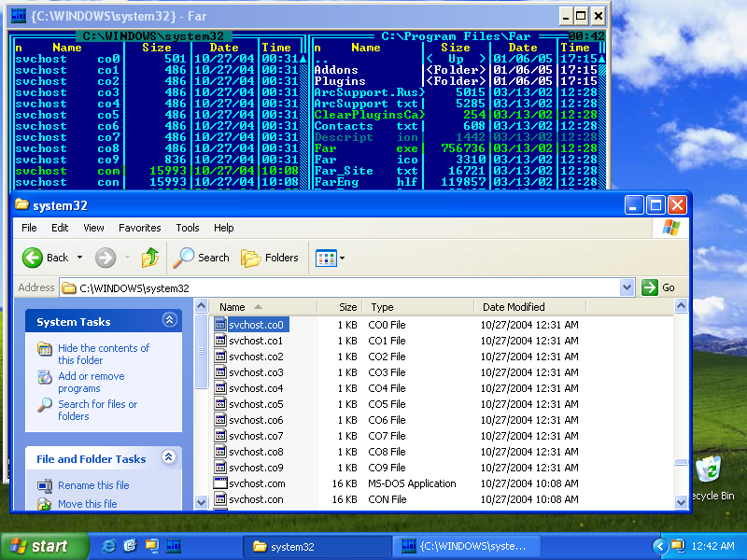The image size is (747, 560).
Task: Open the Favorites menu
Action: coord(139,228)
